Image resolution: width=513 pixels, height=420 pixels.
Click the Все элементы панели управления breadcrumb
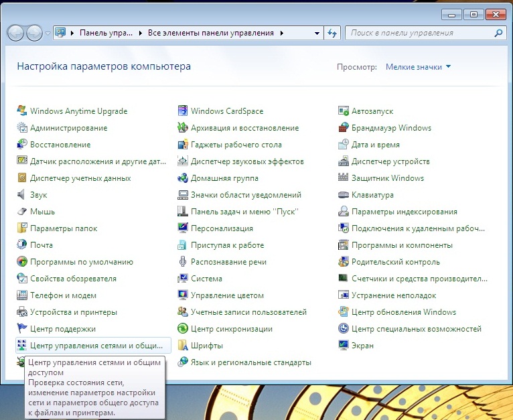pos(211,33)
